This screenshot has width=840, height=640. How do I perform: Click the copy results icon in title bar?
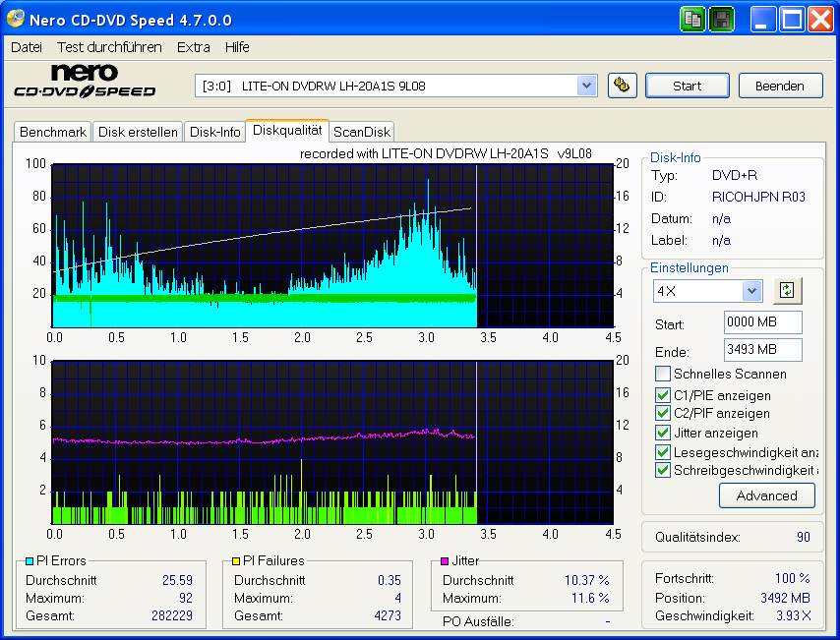tap(692, 19)
